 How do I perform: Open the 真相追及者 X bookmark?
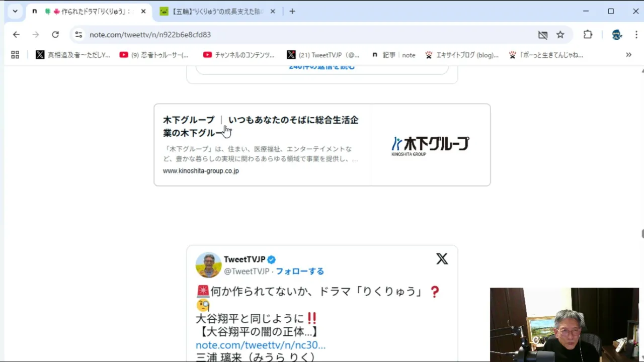73,55
